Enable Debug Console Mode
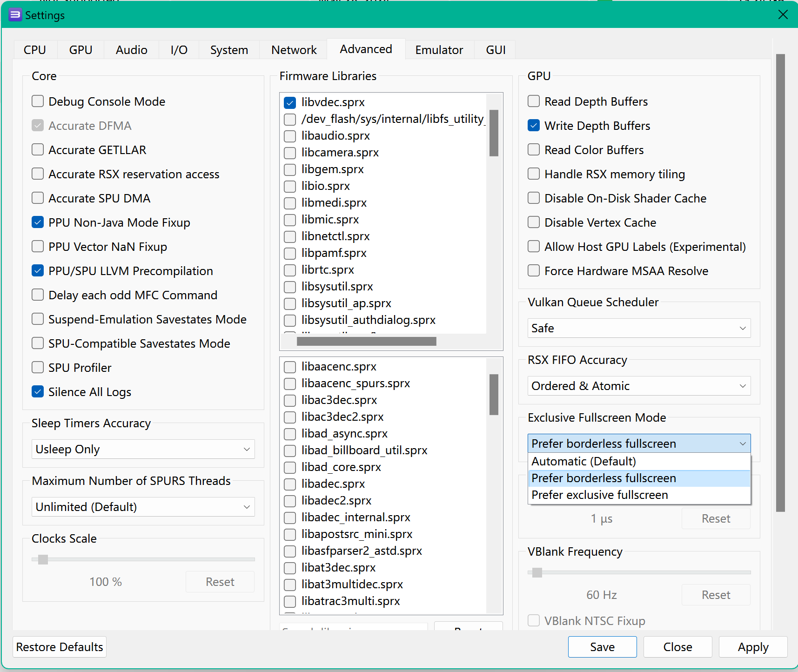The image size is (798, 672). pos(38,101)
